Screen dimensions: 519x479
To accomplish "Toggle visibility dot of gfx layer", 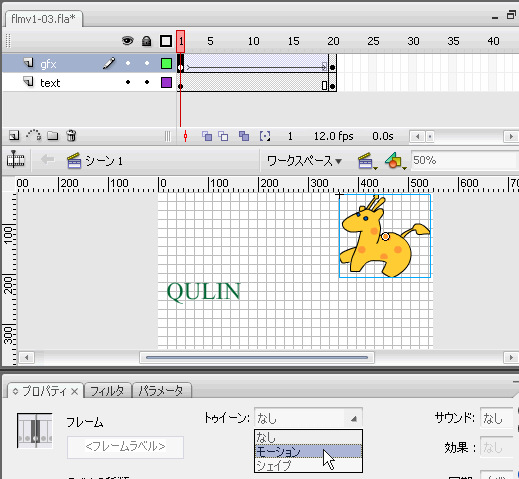I will pos(128,63).
